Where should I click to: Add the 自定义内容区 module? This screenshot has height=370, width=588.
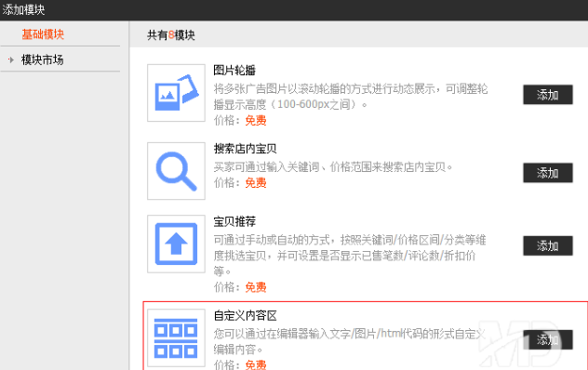(x=548, y=339)
